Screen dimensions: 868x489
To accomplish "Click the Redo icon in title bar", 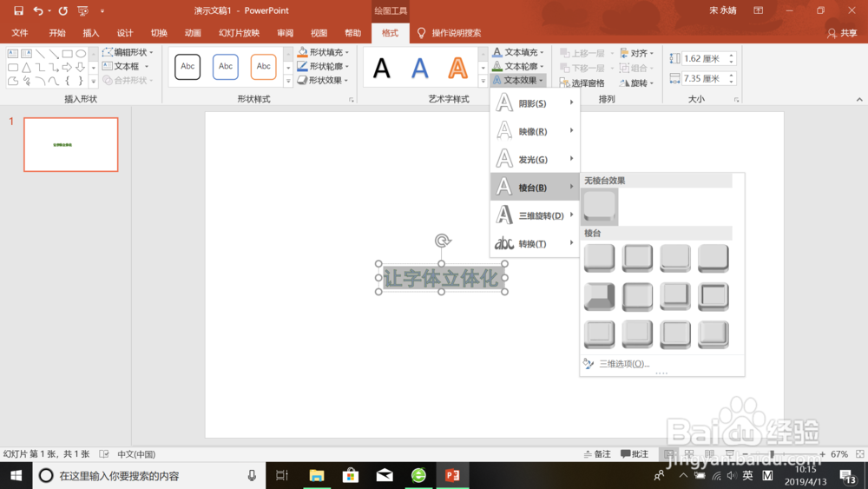I will (x=63, y=10).
